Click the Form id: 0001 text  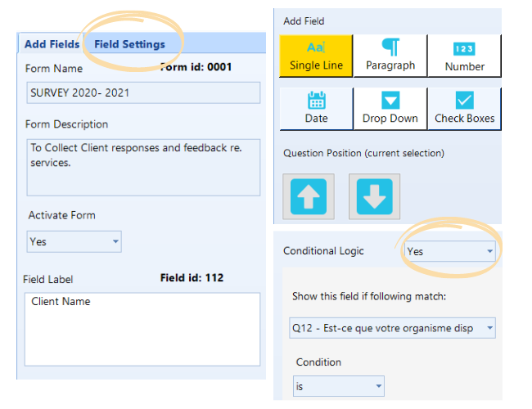(196, 67)
